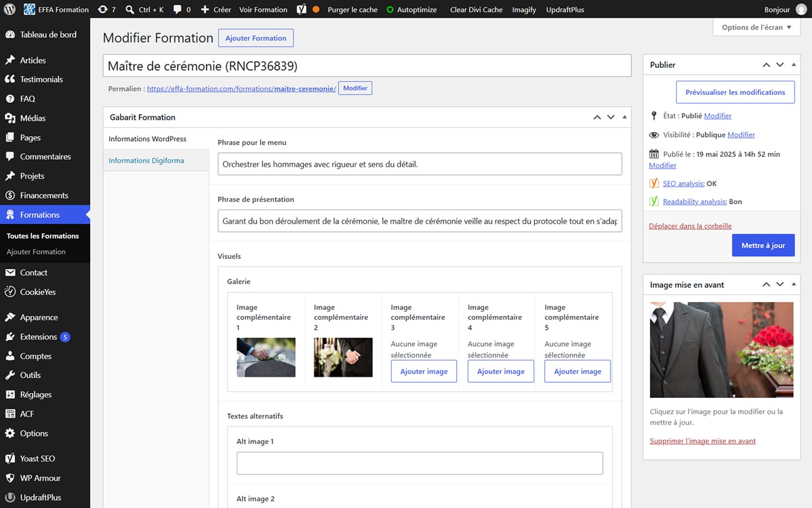Screen dimensions: 812x508
Task: Click Modifier button next to permalink
Action: [355, 88]
